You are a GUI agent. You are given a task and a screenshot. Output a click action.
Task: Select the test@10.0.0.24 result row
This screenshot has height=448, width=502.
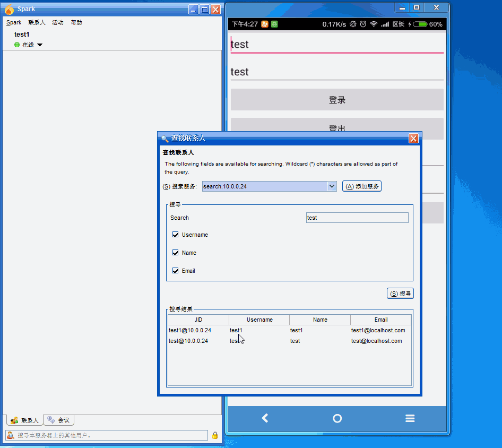[188, 341]
